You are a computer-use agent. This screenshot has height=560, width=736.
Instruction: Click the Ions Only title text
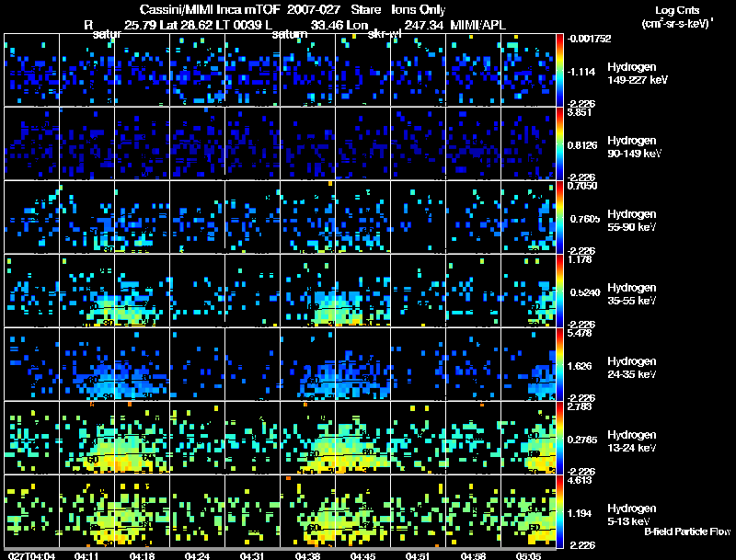point(419,10)
